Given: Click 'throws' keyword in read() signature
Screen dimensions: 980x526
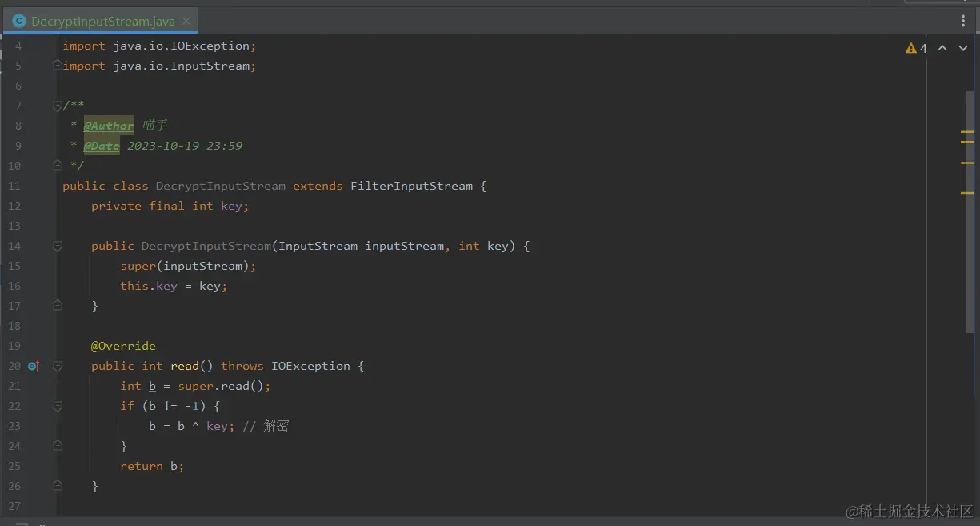Looking at the screenshot, I should (242, 366).
